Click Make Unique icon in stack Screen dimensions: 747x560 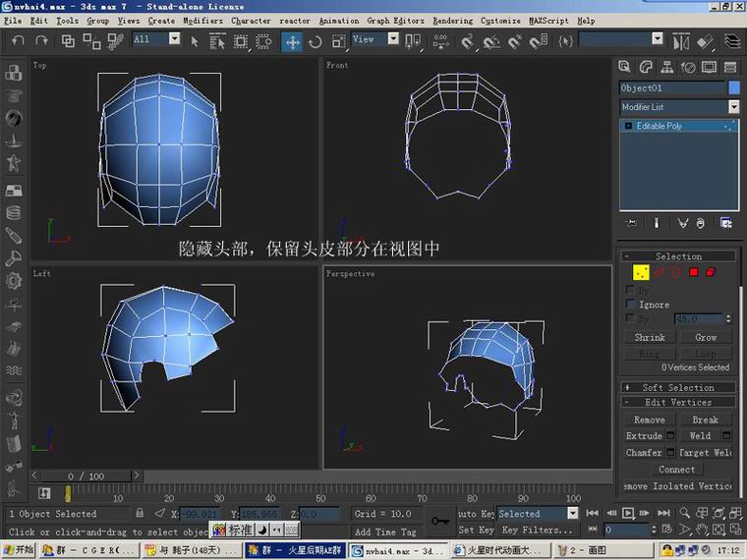pos(682,223)
